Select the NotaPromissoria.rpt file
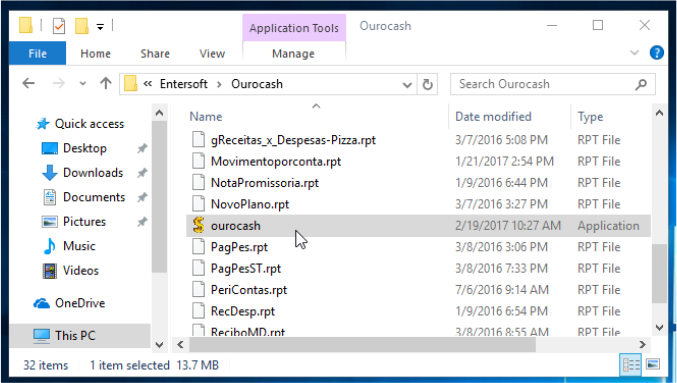The height and width of the screenshot is (383, 677). (265, 183)
